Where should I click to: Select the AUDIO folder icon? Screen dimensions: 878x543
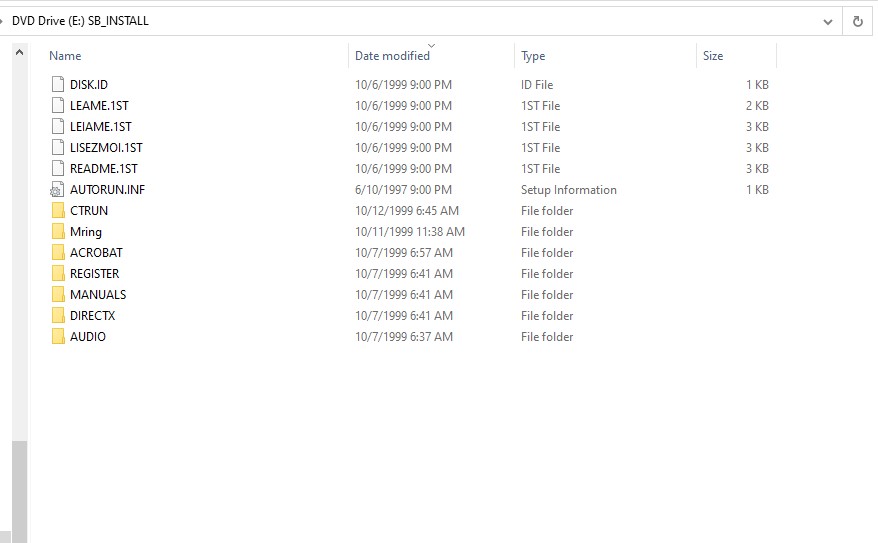click(58, 337)
